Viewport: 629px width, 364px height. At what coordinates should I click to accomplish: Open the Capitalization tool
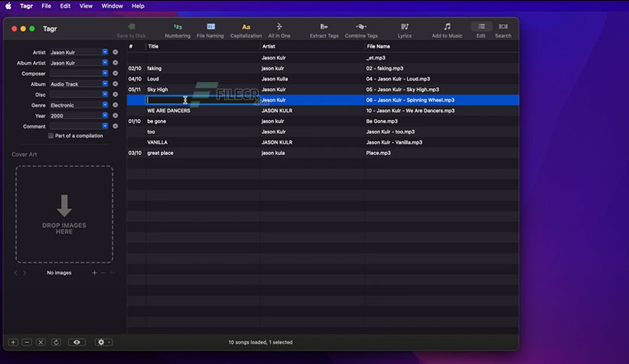[246, 31]
